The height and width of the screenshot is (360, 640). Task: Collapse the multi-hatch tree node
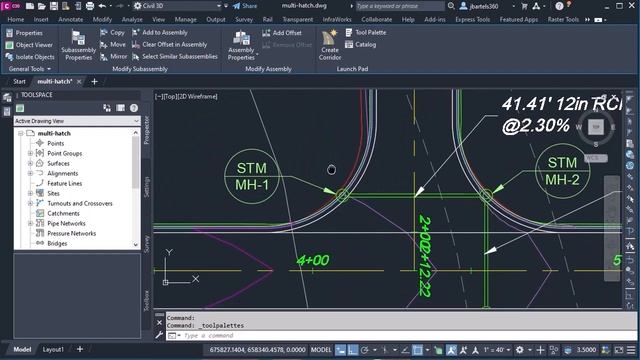(20, 133)
